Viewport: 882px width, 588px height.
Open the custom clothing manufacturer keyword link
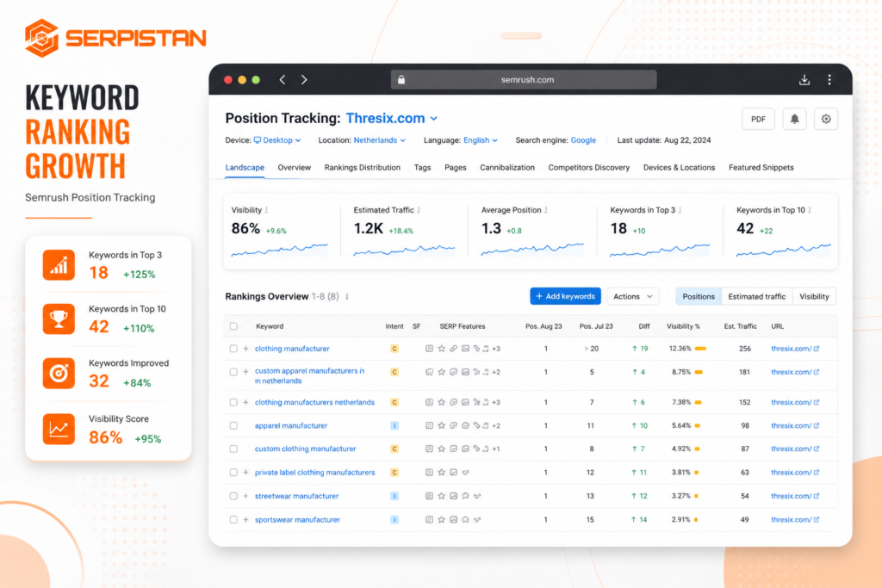click(x=306, y=449)
